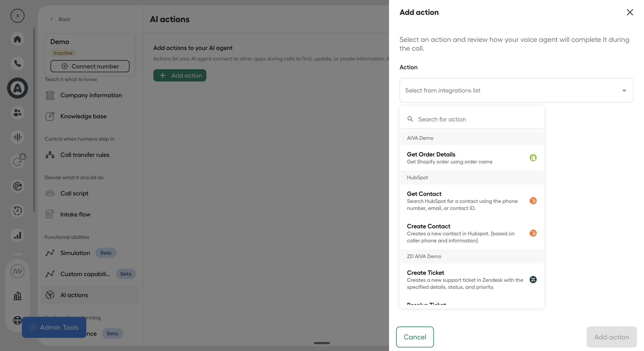Viewport: 644px width, 351px height.
Task: Collapse the dropdown using the chevron arrow
Action: [624, 90]
